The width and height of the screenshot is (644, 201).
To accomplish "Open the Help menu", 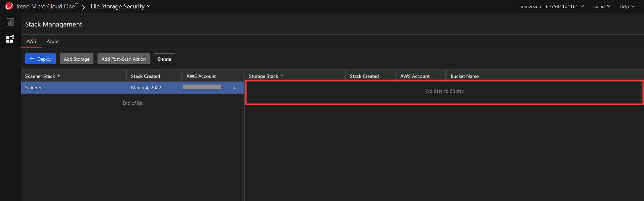I will pyautogui.click(x=627, y=6).
